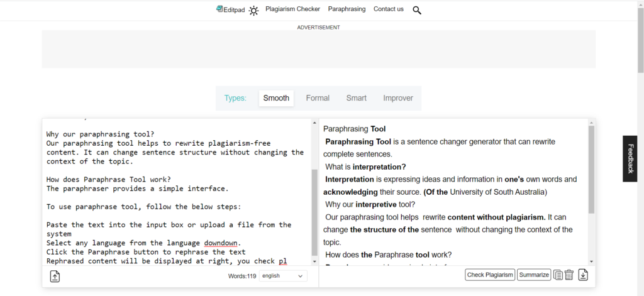Click the bold word "interpretation?" in output
The image size is (644, 296).
(379, 167)
